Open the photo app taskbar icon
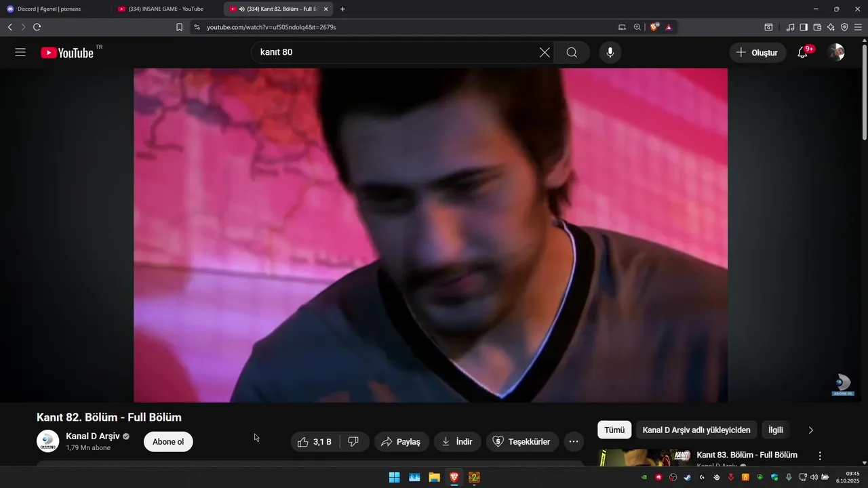This screenshot has height=488, width=868. click(414, 477)
